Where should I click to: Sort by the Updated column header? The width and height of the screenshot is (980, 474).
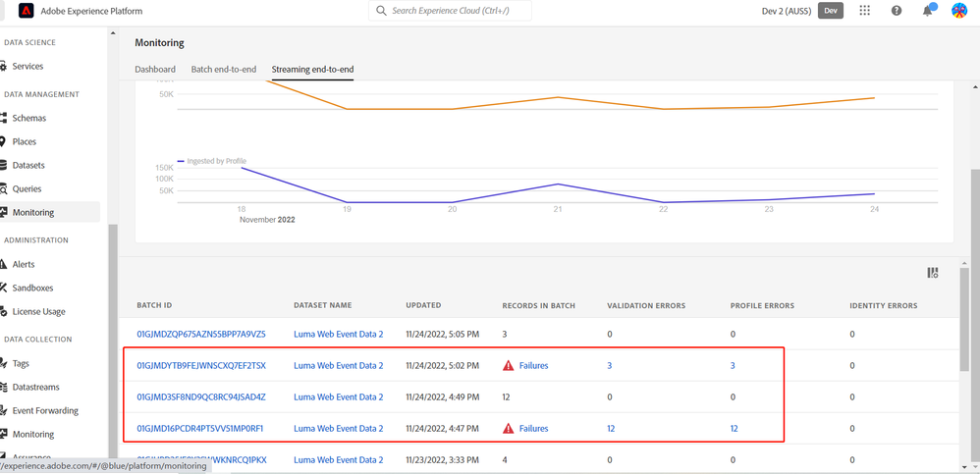pos(423,306)
